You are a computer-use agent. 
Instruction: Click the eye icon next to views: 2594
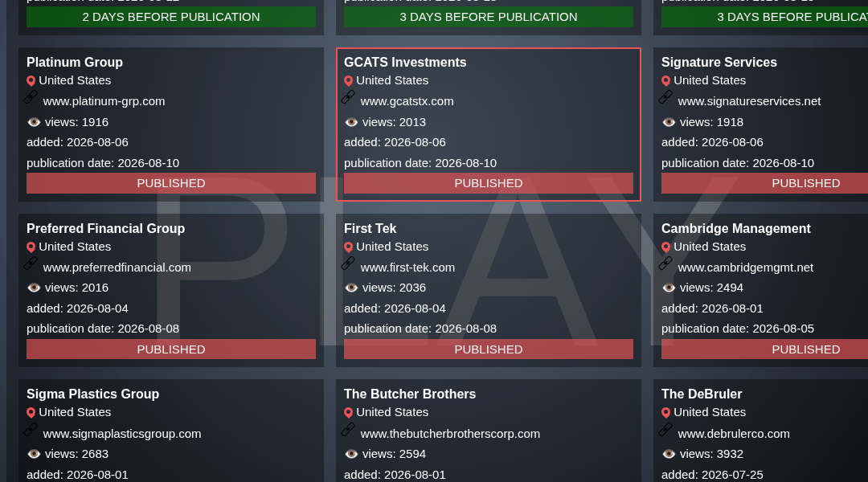point(351,454)
